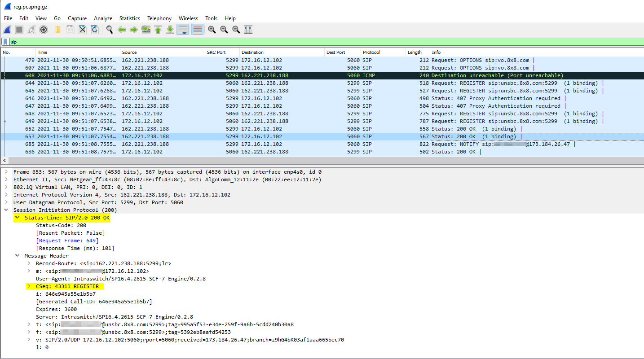Expand the Frame 653 details
Viewport: 644px width, 359px height.
[6, 172]
